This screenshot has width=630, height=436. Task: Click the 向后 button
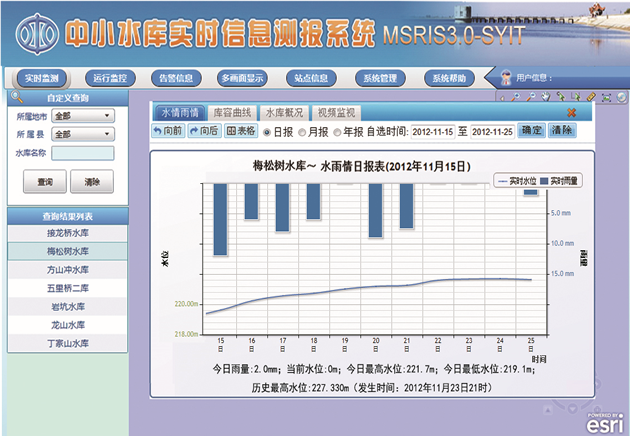(205, 131)
